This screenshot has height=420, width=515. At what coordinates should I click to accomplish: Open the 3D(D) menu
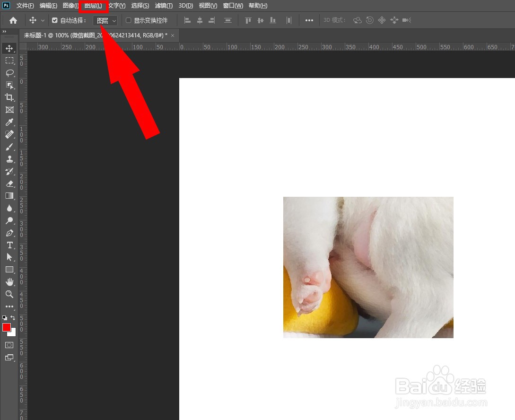coord(186,6)
